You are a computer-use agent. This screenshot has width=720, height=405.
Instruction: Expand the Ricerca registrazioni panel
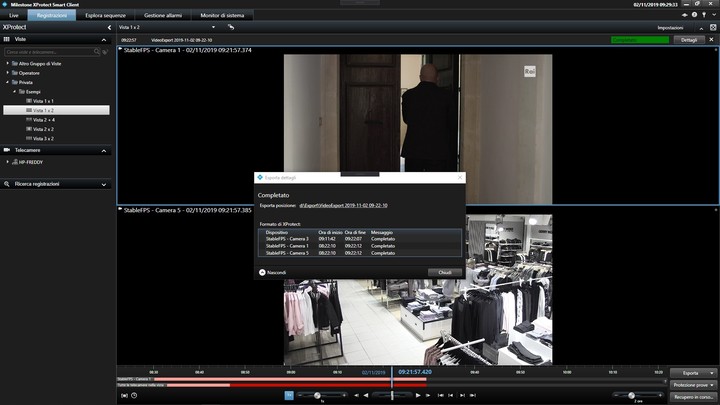(104, 184)
